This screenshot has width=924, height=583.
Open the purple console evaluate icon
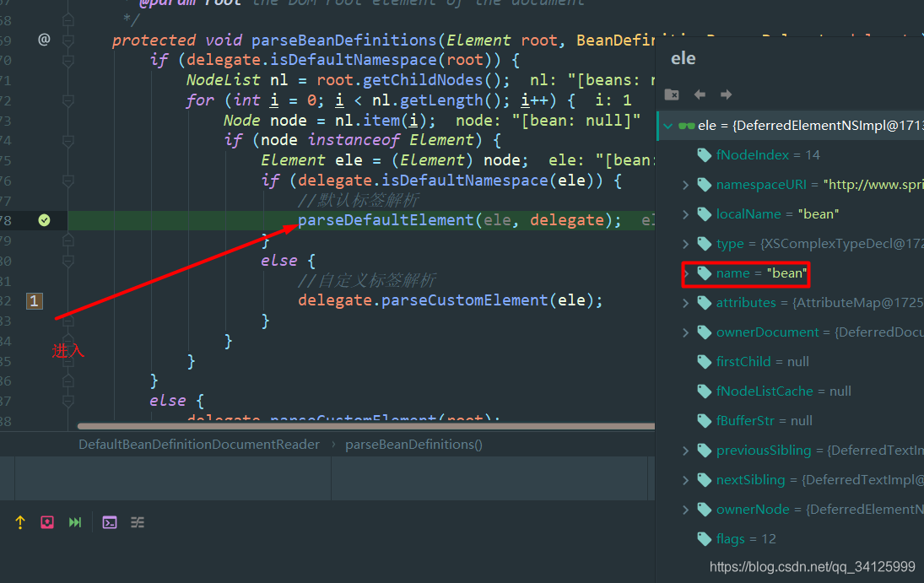coord(110,522)
